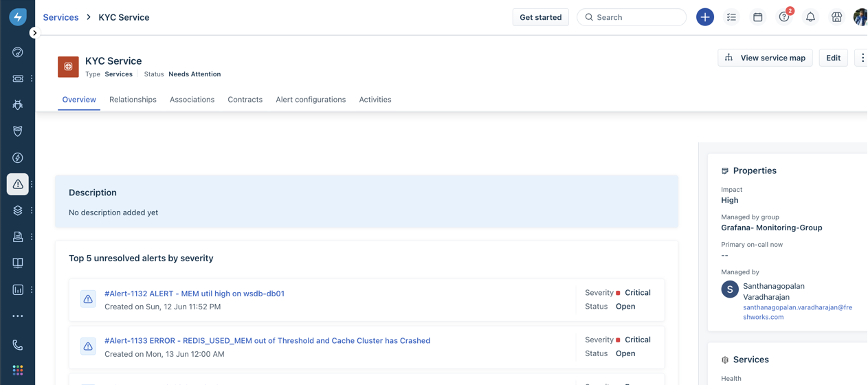Open the more options kebab menu
Viewport: 868px width, 385px height.
[x=863, y=58]
